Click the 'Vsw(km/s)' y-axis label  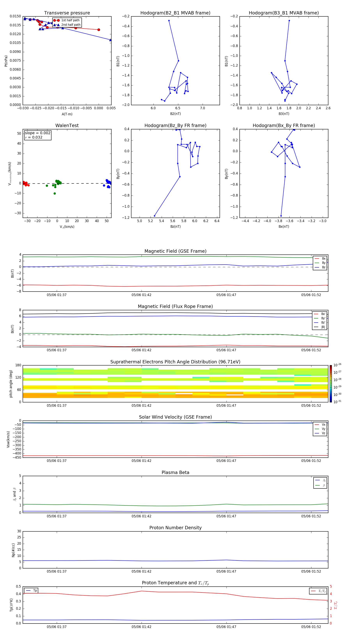pos(8,439)
